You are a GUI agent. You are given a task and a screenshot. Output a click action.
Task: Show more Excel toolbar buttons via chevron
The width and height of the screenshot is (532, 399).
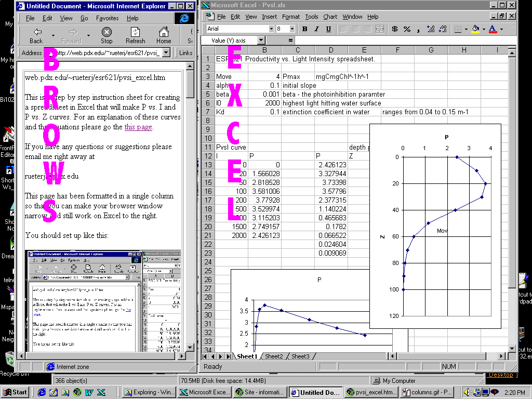point(512,26)
